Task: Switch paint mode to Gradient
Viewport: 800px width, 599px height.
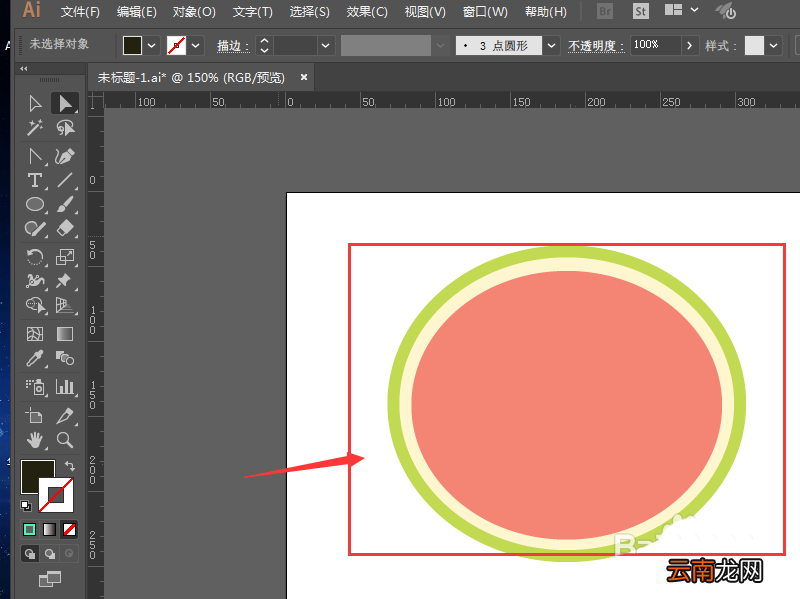Action: point(49,530)
